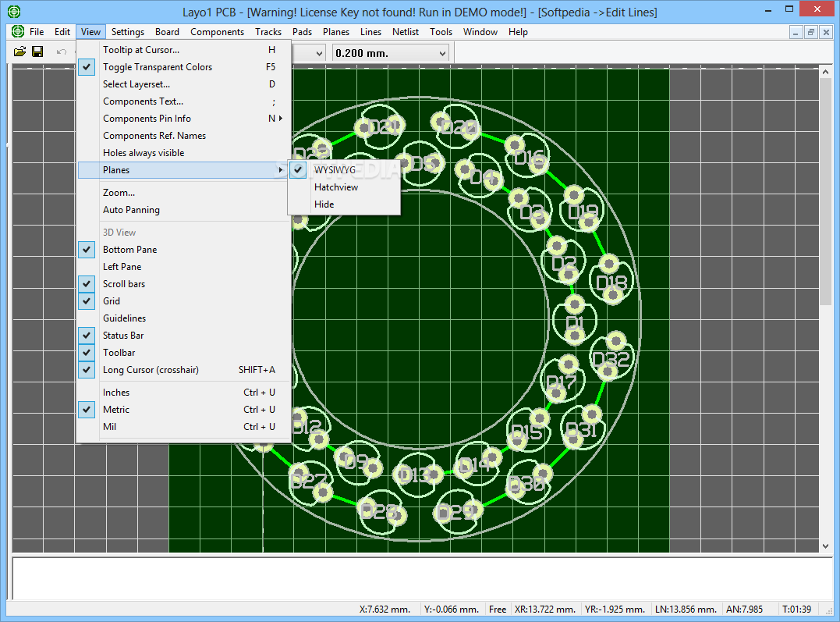
Task: Open the Pads menu
Action: coord(302,32)
